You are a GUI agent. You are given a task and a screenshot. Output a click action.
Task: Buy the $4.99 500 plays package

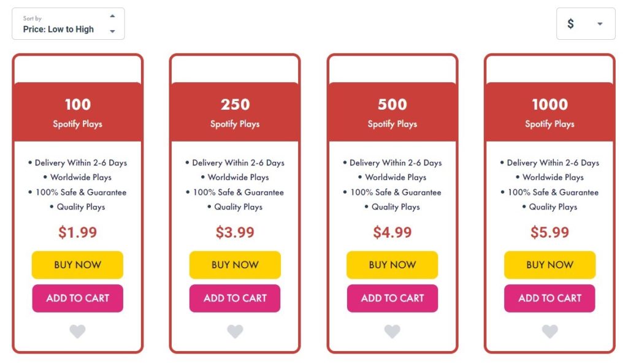coord(392,265)
